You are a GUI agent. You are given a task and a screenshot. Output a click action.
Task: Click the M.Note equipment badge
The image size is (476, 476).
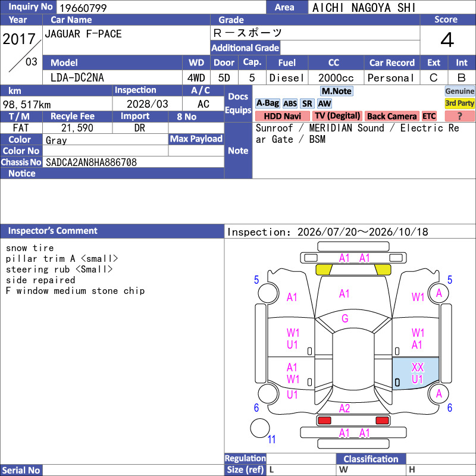[x=336, y=91]
